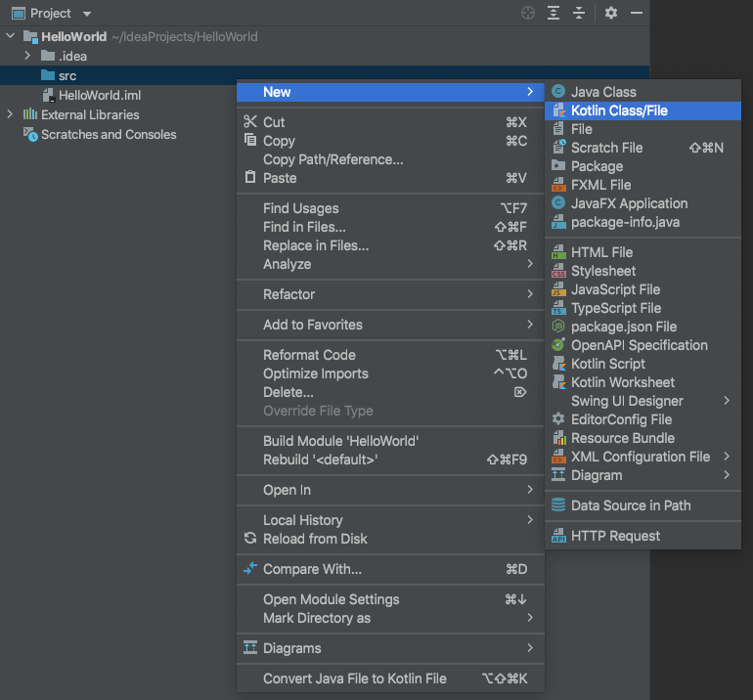This screenshot has width=753, height=700.
Task: Select Rebuild '<default>'
Action: click(390, 459)
